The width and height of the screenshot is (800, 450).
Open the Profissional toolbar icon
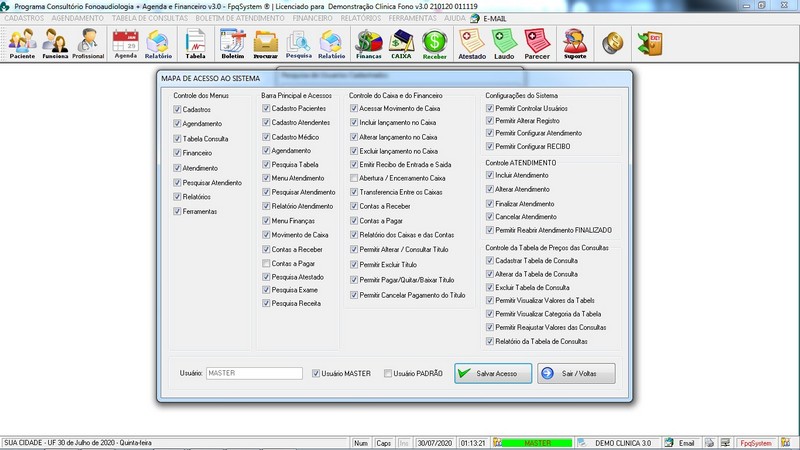pos(88,44)
